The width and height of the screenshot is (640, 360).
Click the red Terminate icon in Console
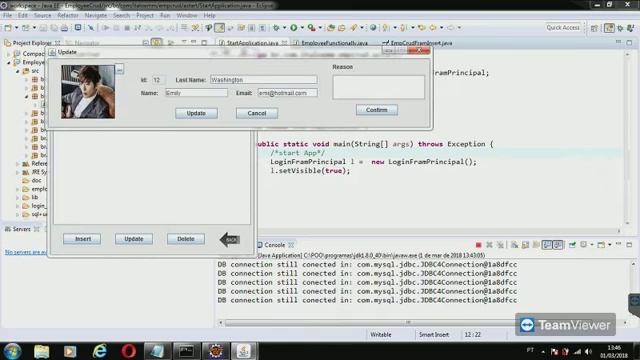click(x=478, y=245)
